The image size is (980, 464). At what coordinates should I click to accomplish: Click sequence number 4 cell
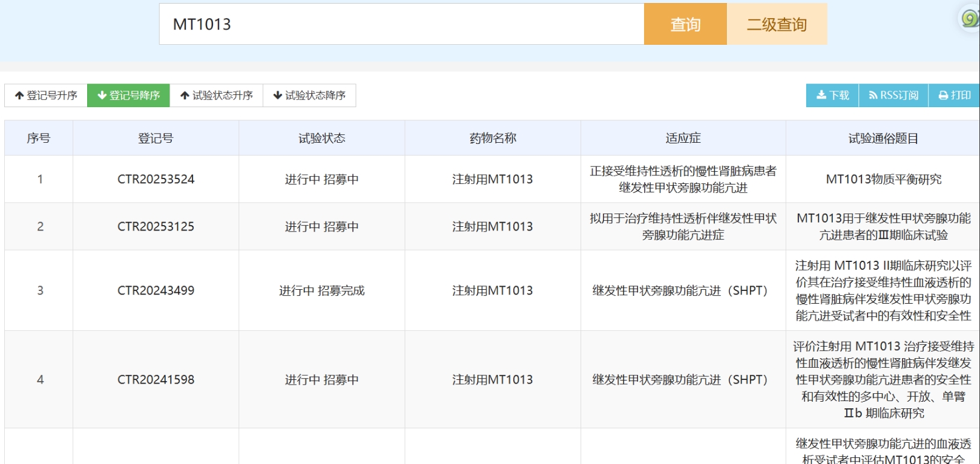point(40,380)
